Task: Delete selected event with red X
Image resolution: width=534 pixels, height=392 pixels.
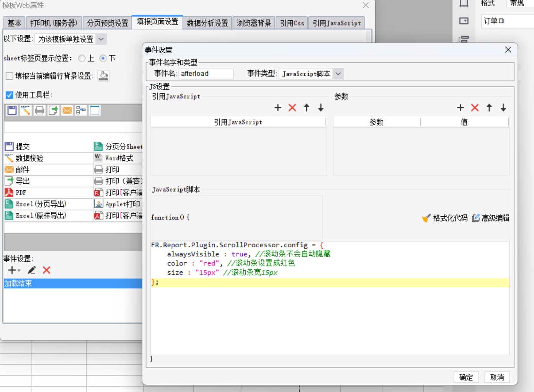Action: point(47,270)
